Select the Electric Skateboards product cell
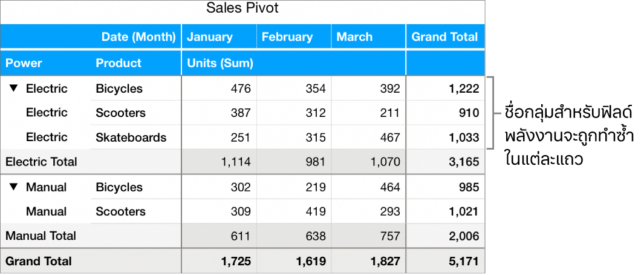 pos(131,137)
